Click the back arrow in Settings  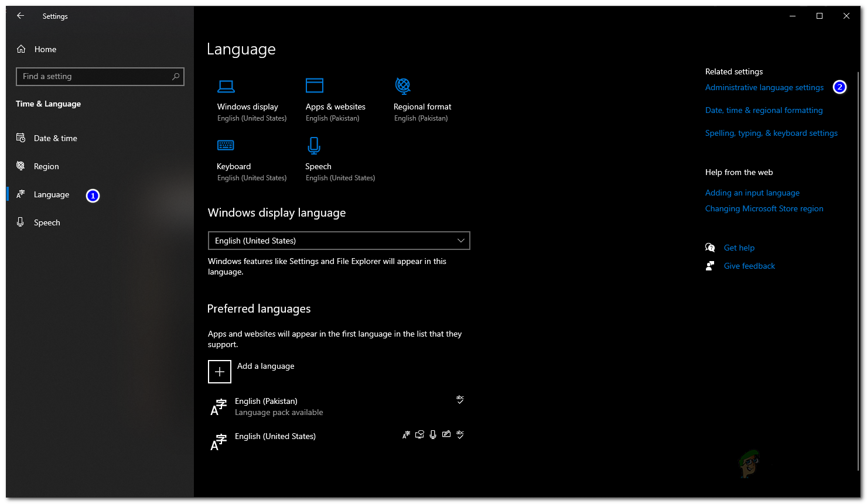[21, 16]
